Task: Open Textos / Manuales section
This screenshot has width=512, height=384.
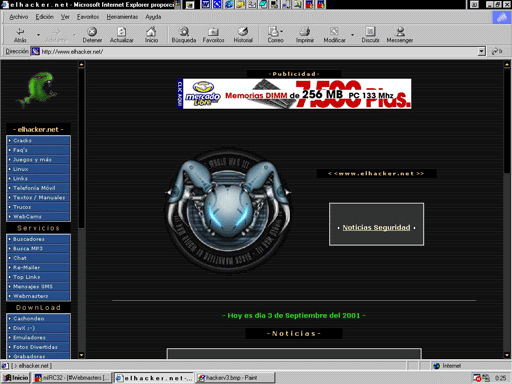Action: pyautogui.click(x=38, y=198)
